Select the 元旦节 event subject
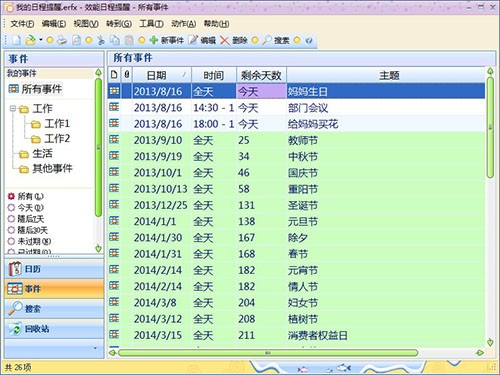The image size is (500, 375). point(303,222)
